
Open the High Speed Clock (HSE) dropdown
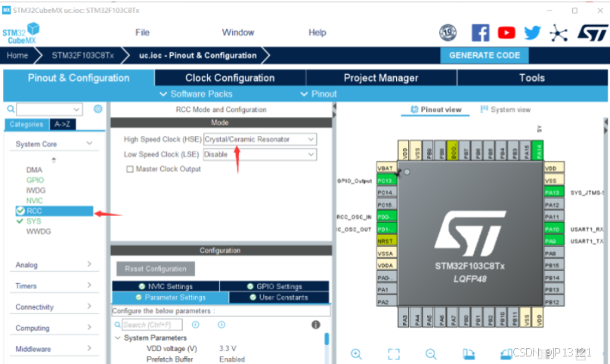point(260,139)
